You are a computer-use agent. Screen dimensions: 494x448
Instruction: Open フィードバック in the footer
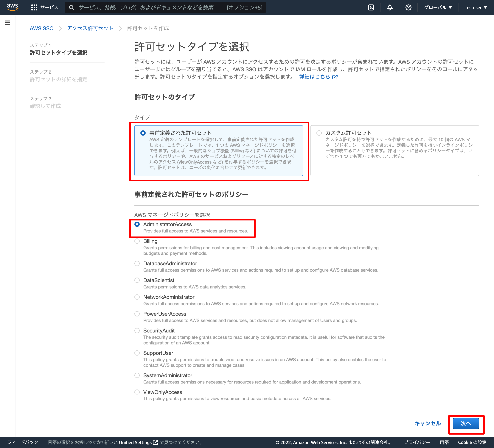(x=23, y=442)
